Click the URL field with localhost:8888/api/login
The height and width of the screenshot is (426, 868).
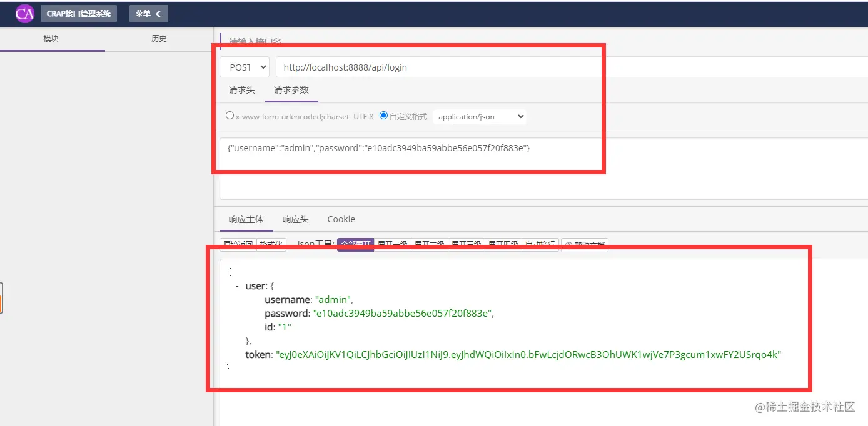[x=572, y=67]
